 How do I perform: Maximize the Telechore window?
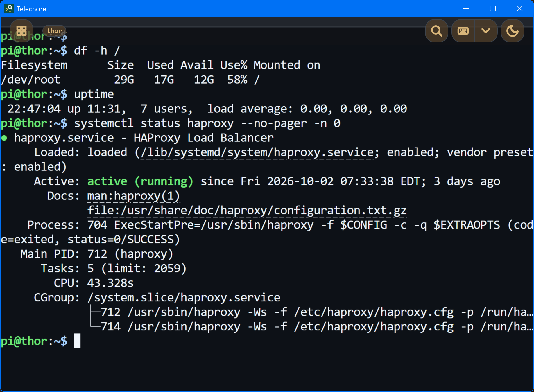coord(493,8)
